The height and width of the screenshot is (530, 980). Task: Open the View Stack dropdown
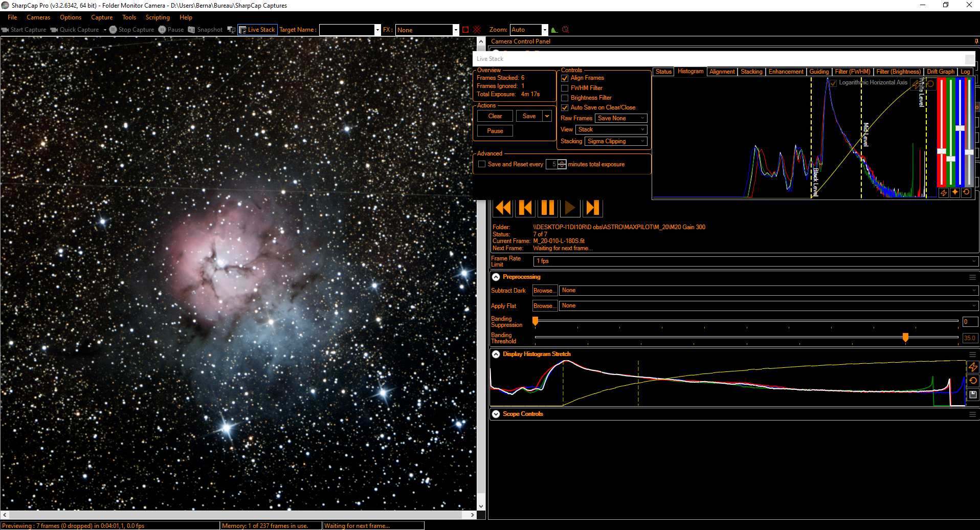point(611,129)
